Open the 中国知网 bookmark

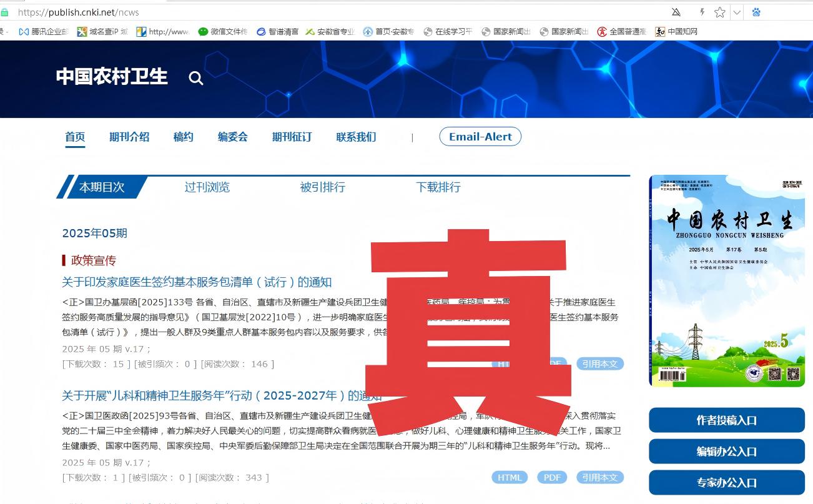pyautogui.click(x=676, y=32)
